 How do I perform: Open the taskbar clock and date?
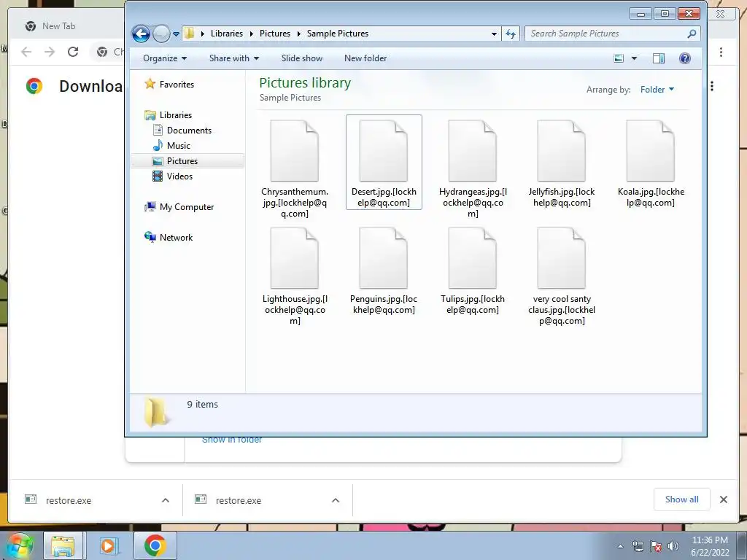tap(710, 546)
